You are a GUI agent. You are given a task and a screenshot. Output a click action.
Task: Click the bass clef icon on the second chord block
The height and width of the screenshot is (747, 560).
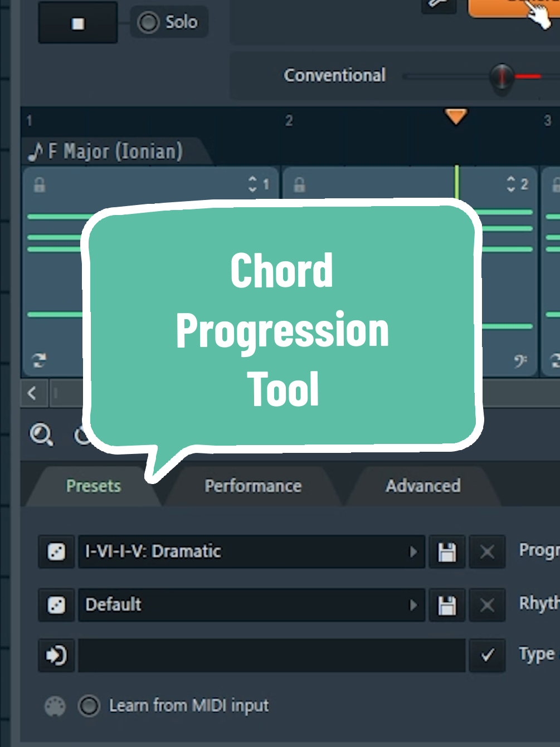click(520, 360)
